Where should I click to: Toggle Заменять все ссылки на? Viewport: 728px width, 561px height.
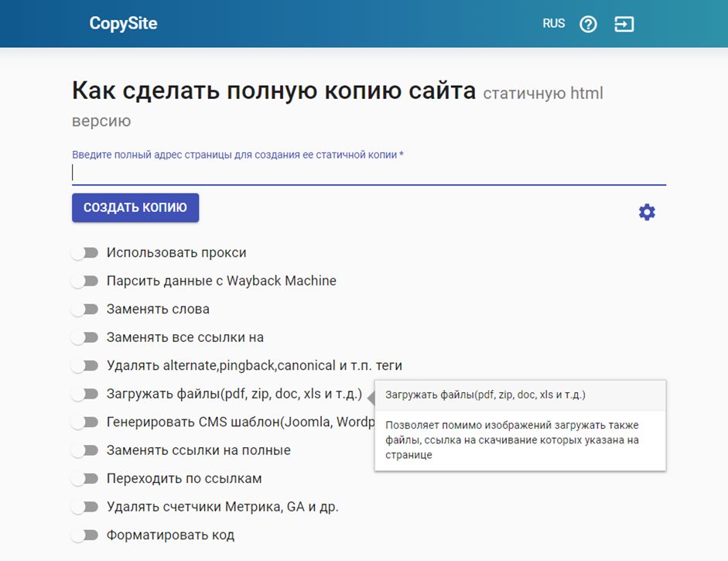point(84,337)
